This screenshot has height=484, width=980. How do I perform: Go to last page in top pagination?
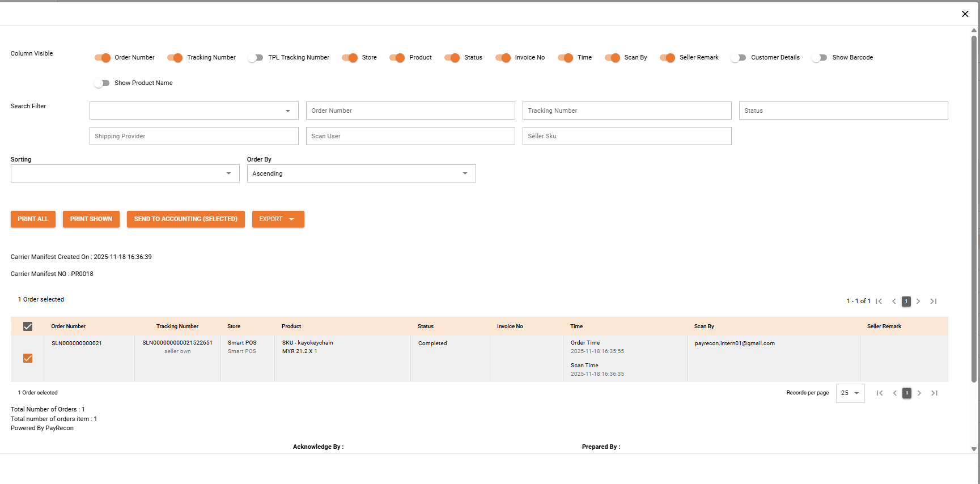point(934,302)
